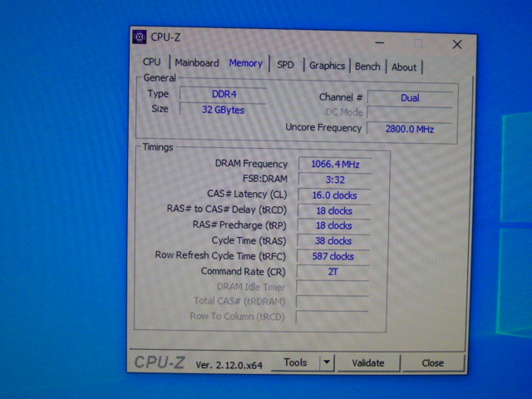The image size is (532, 399).
Task: Click the empty Total CAS# (tRDRAM) field
Action: pos(332,302)
